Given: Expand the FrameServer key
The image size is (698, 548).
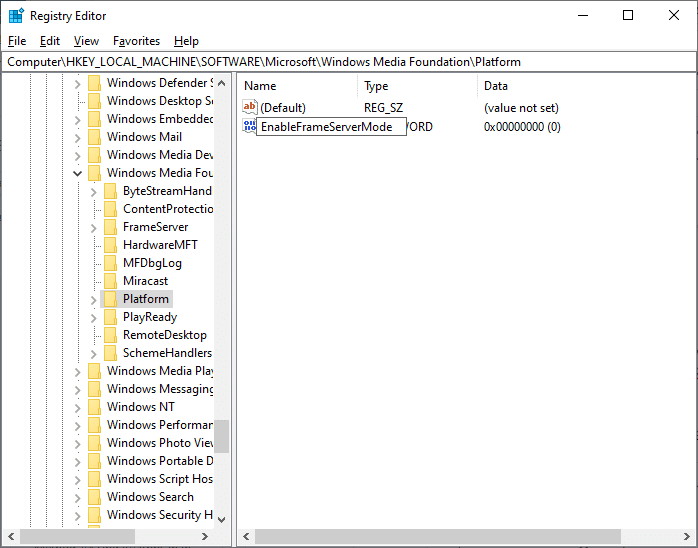Looking at the screenshot, I should [93, 228].
